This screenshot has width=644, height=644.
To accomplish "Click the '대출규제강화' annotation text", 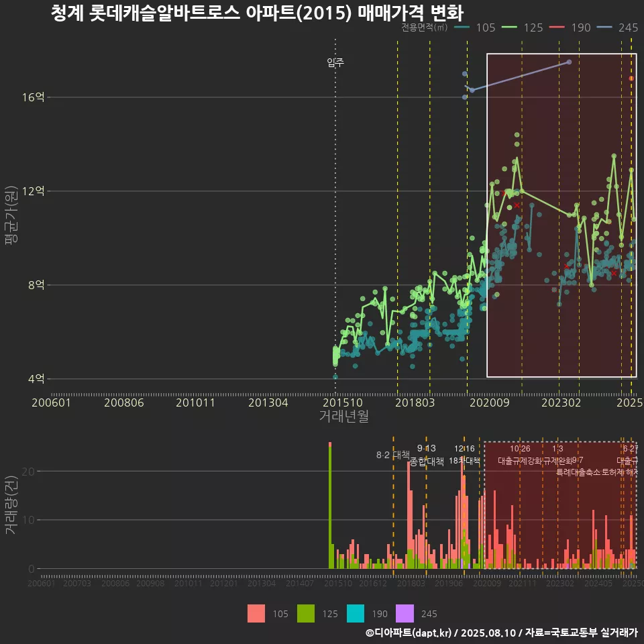I will [x=520, y=461].
